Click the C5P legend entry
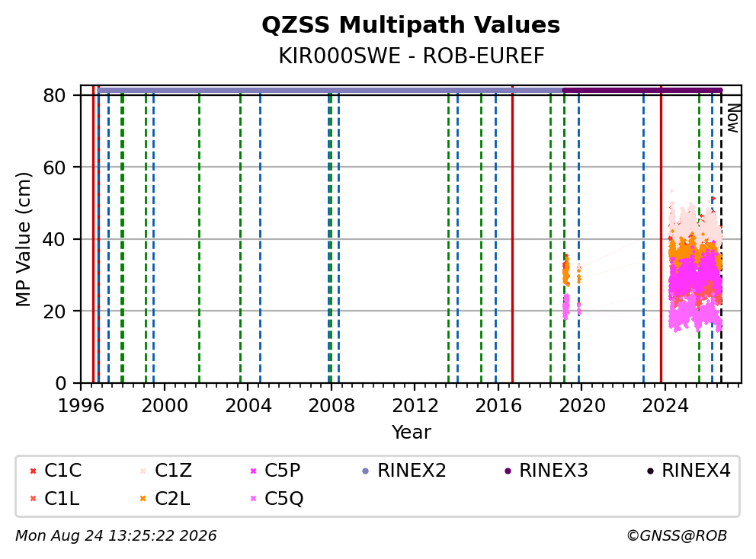The image size is (756, 559). click(x=275, y=471)
